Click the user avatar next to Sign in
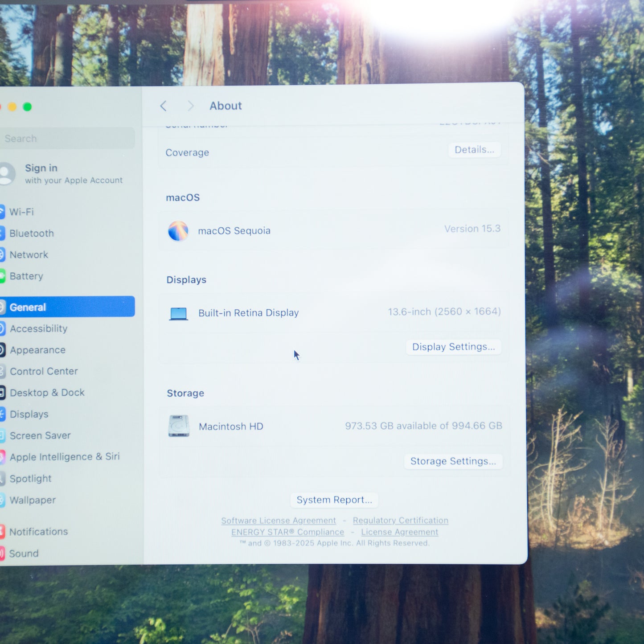The width and height of the screenshot is (644, 644). [x=6, y=173]
